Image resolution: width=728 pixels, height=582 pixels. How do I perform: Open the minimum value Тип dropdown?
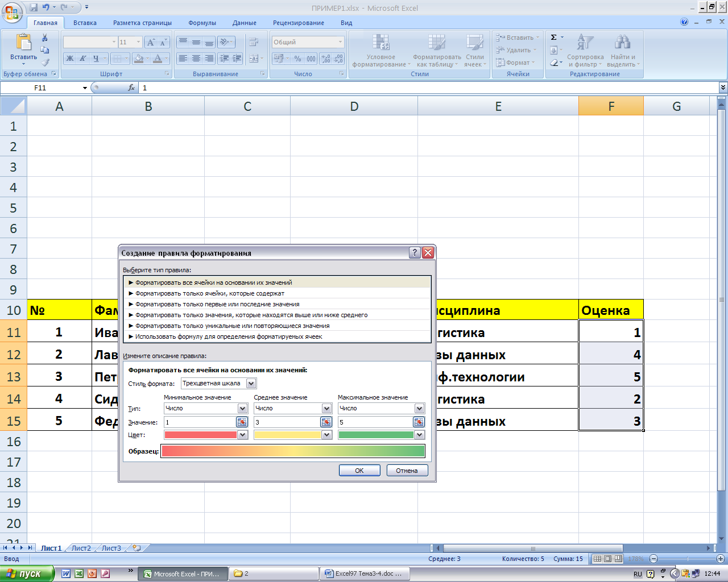click(x=242, y=408)
